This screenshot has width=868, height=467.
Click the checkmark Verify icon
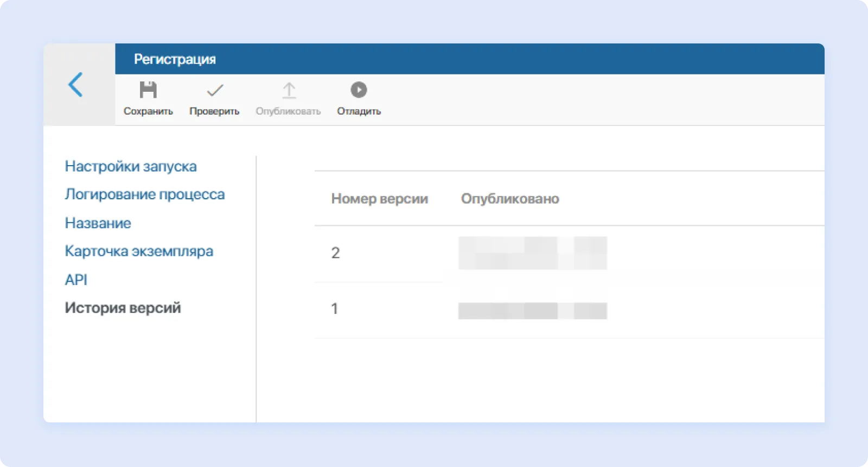click(215, 90)
